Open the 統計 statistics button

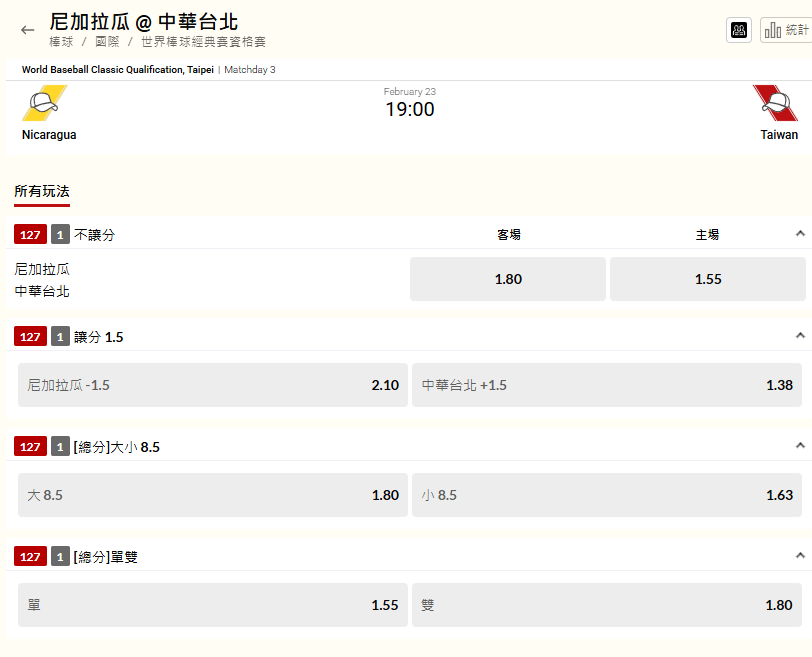[786, 30]
